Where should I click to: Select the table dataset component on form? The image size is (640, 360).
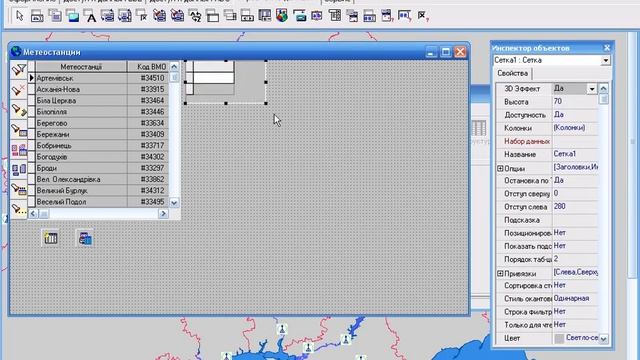[51, 238]
